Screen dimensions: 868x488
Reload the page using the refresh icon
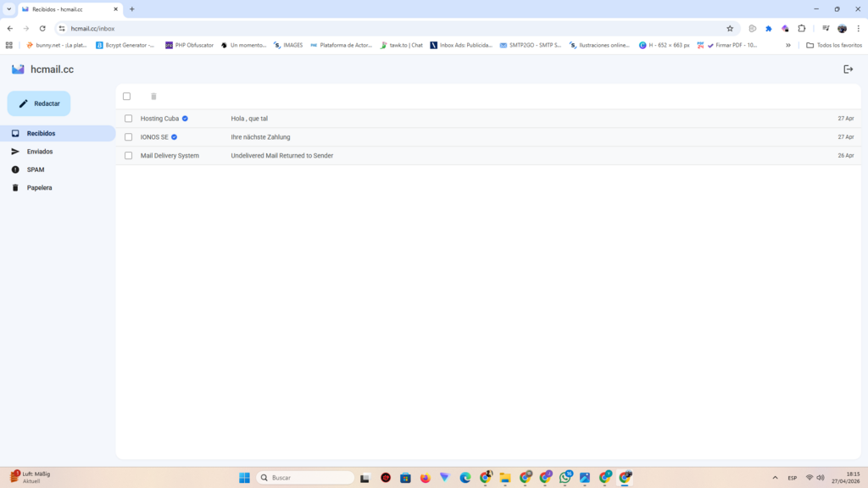coord(42,28)
